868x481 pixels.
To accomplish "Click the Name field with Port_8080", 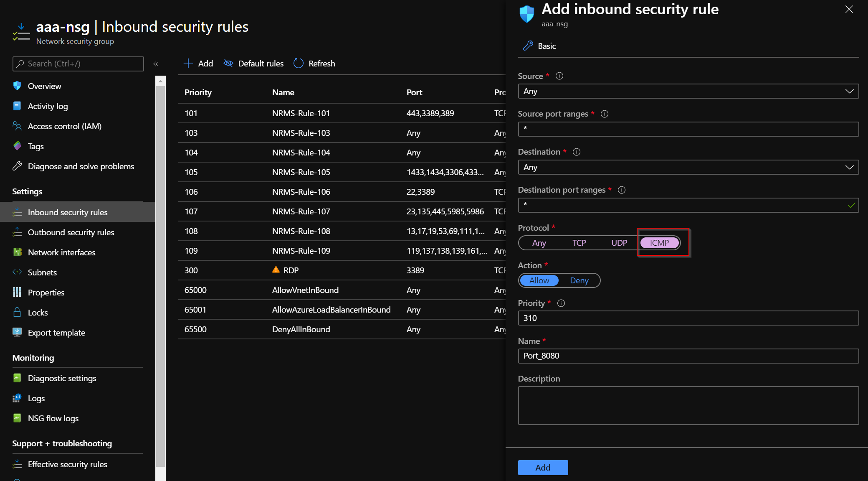I will [x=688, y=356].
